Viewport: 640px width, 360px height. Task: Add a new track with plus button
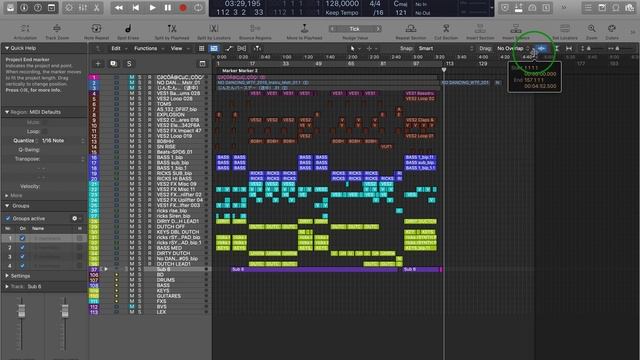click(x=98, y=64)
